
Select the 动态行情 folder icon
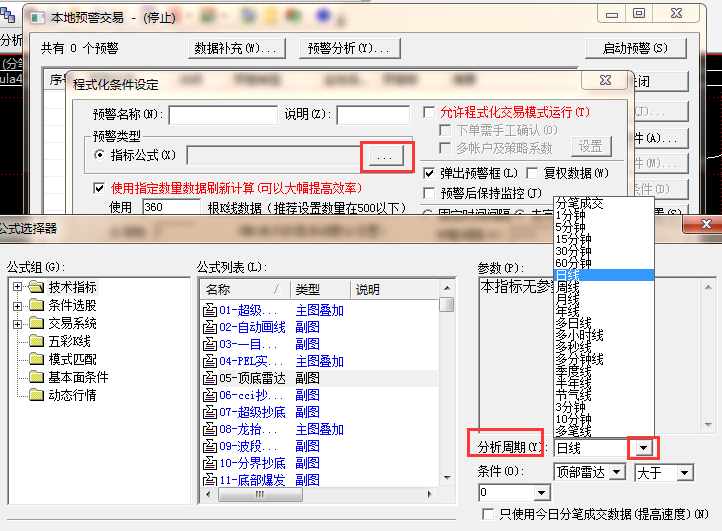pyautogui.click(x=38, y=395)
